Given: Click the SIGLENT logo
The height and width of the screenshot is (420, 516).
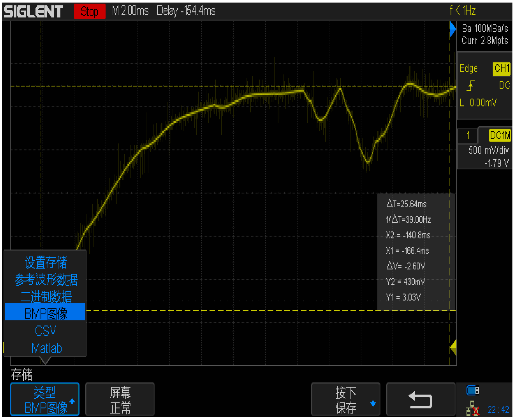Looking at the screenshot, I should tap(33, 11).
